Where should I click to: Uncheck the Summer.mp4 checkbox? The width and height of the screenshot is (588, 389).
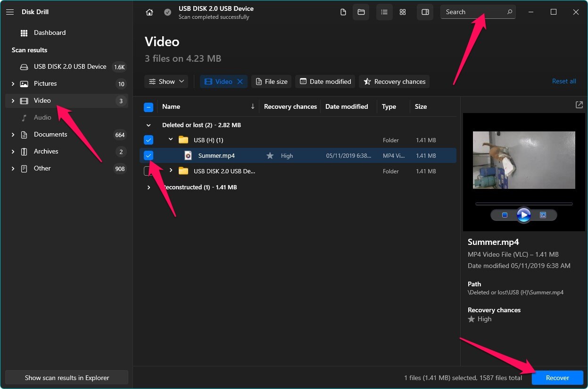coord(149,155)
